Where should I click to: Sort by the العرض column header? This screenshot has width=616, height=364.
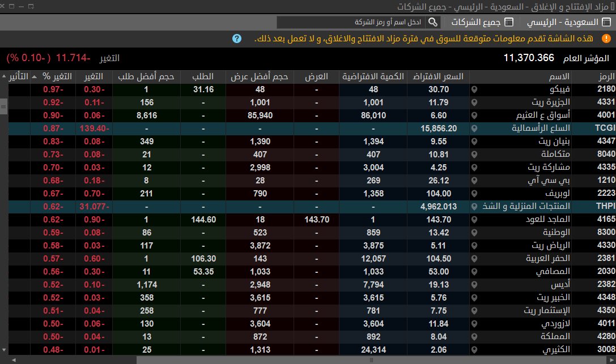(316, 76)
